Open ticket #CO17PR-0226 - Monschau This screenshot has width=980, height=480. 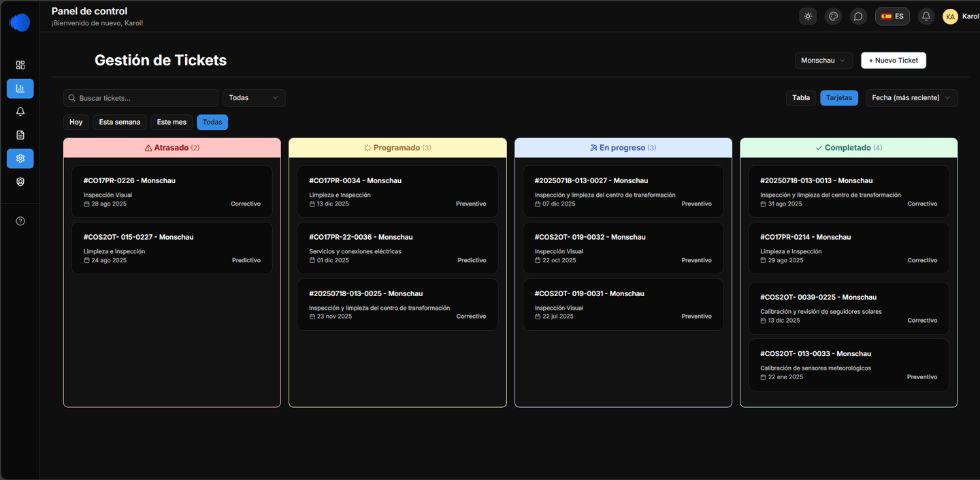[x=172, y=192]
